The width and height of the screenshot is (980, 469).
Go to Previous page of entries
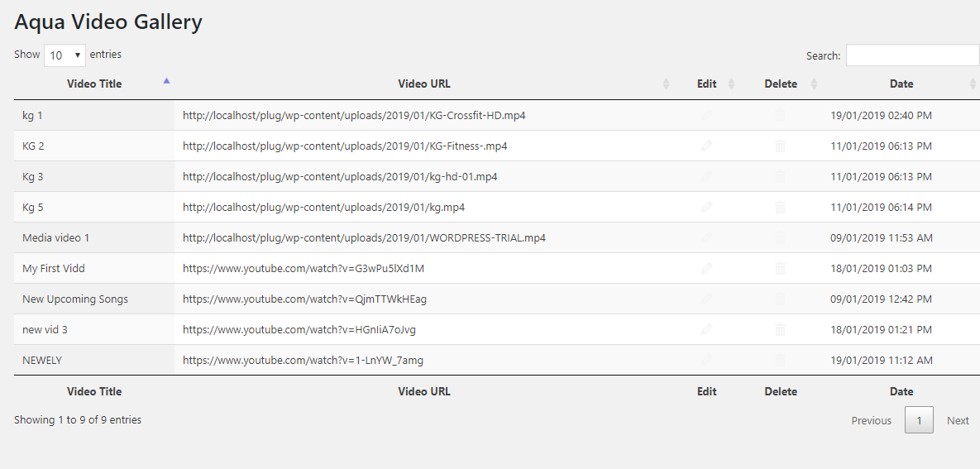[871, 420]
